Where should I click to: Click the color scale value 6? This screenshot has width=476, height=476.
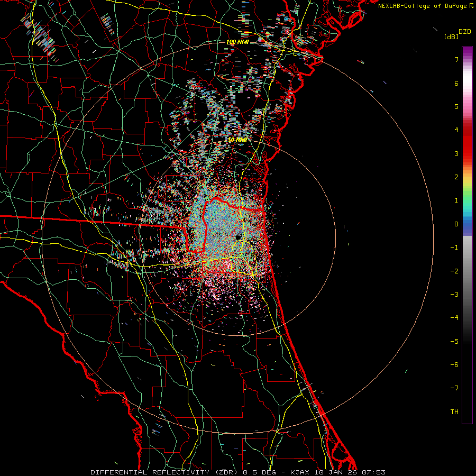click(456, 83)
